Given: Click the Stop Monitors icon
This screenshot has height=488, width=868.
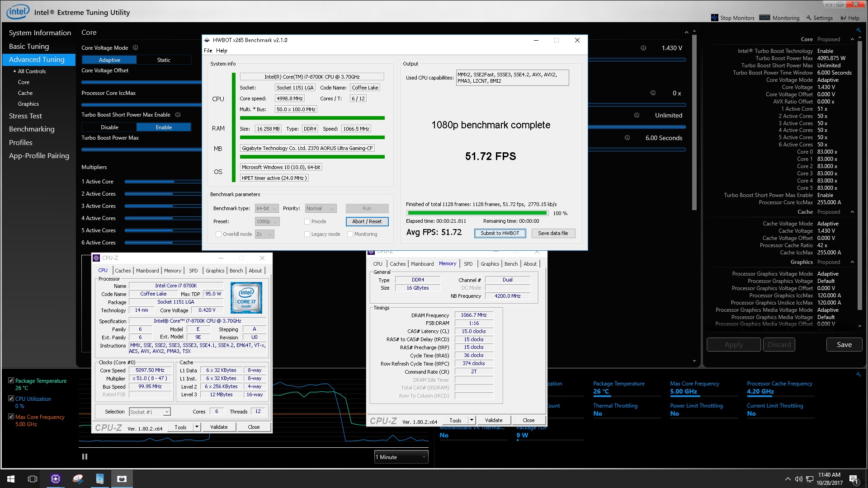Looking at the screenshot, I should click(x=714, y=18).
